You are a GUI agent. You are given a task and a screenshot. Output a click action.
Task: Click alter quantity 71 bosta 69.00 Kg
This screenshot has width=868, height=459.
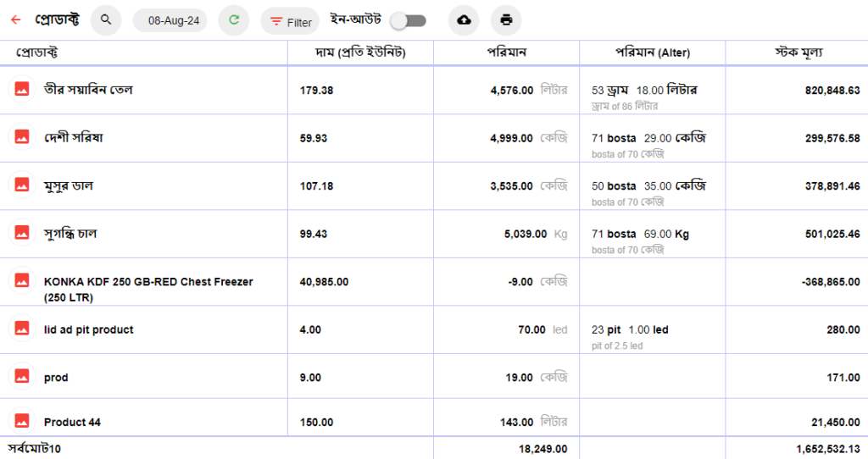coord(640,234)
